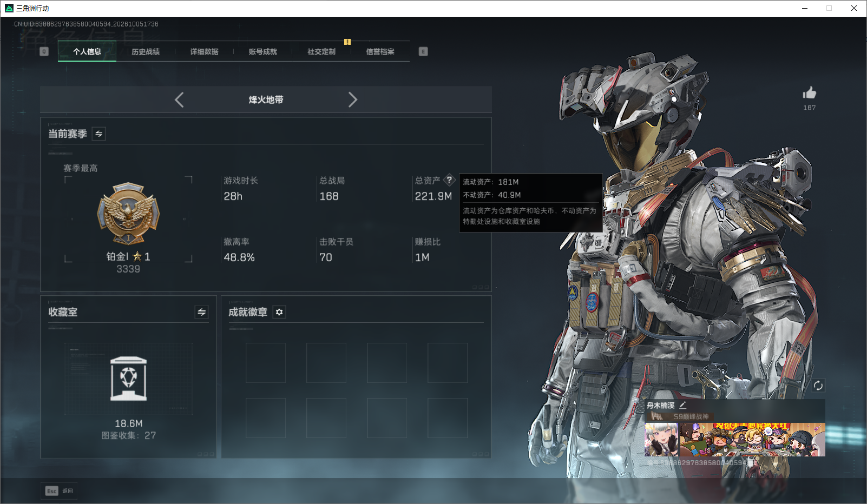Click the E next-tab key icon

point(423,51)
